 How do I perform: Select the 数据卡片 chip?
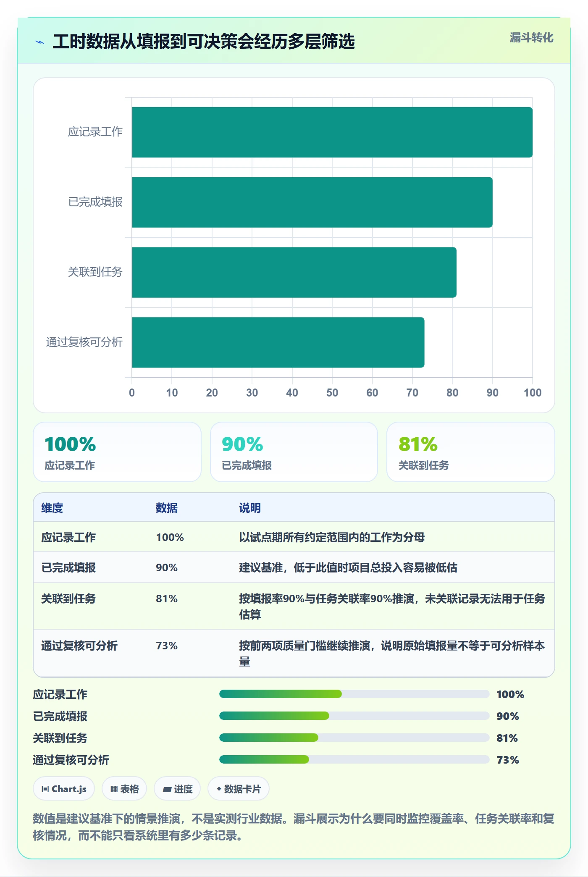pos(239,789)
